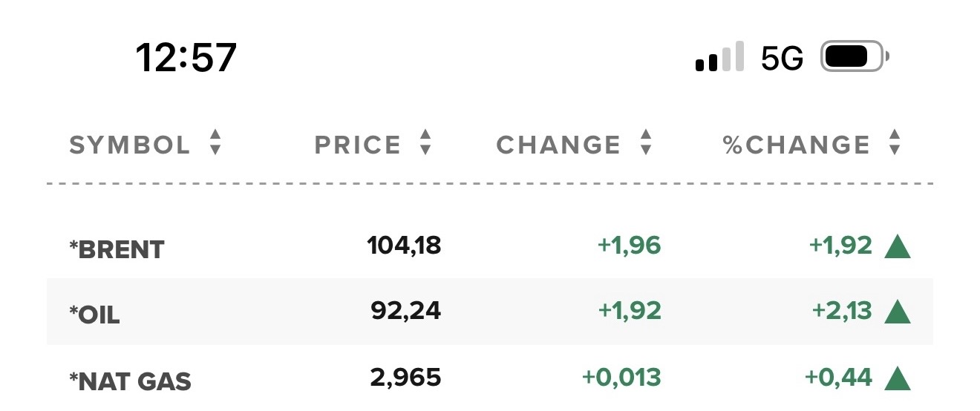
Task: Sort table by SYMBOL header
Action: (x=130, y=145)
